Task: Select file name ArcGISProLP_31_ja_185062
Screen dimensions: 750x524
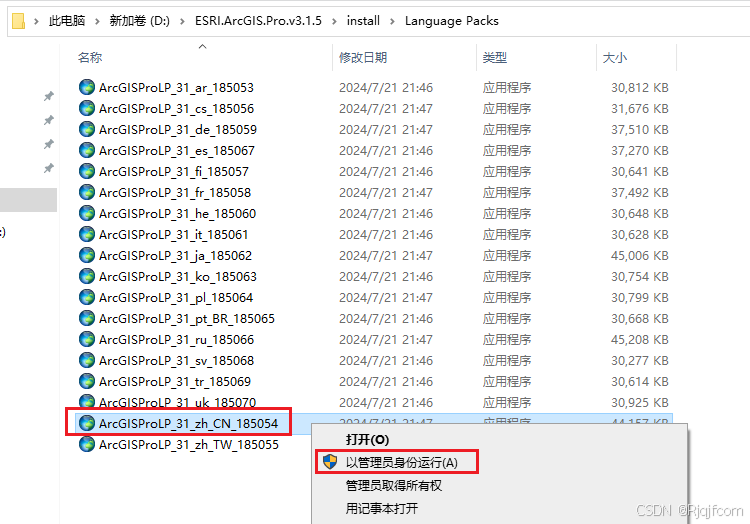Action: (x=175, y=255)
